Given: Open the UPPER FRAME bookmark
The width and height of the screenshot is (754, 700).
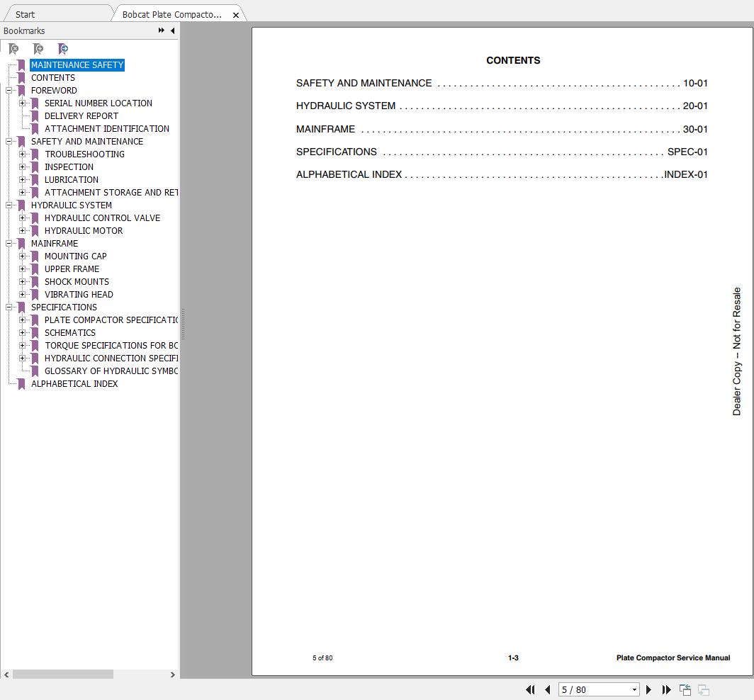Looking at the screenshot, I should [72, 269].
